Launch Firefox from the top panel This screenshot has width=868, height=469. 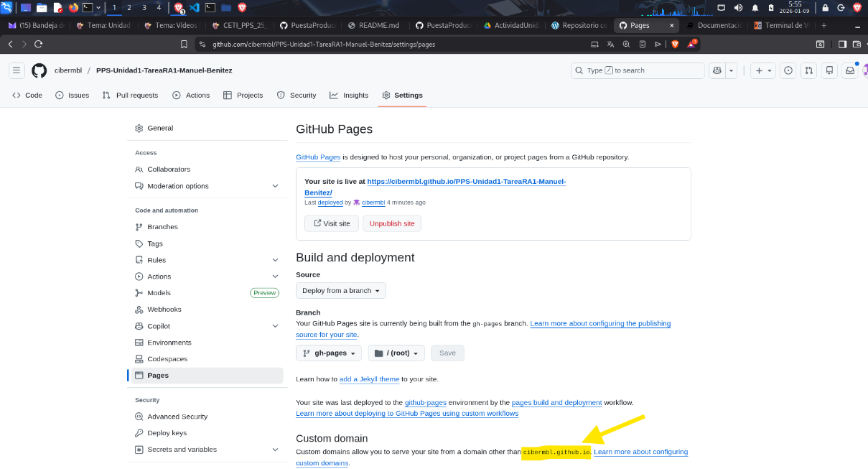[x=73, y=8]
